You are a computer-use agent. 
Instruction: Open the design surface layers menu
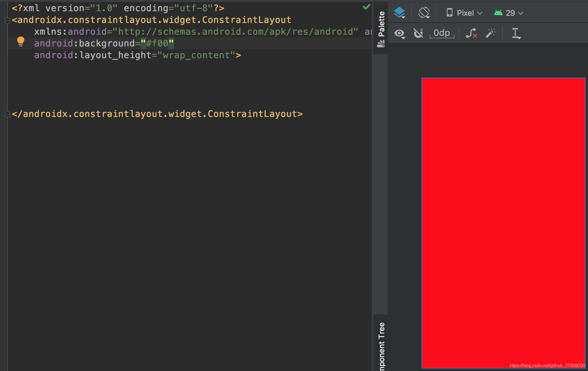click(x=400, y=13)
